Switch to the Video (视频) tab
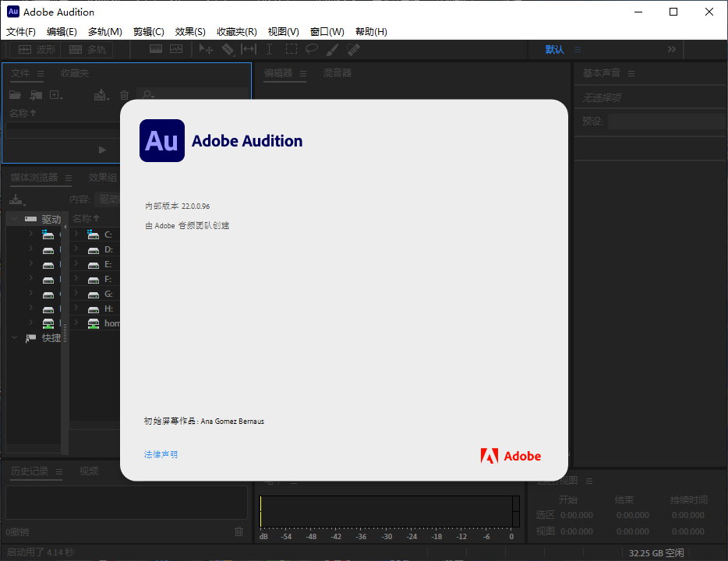The height and width of the screenshot is (561, 728). (x=89, y=471)
